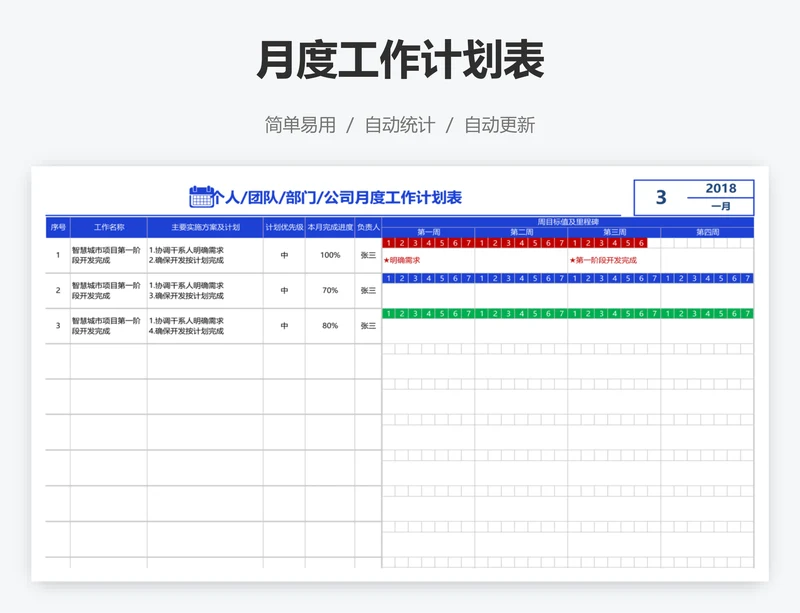The image size is (800, 613).
Task: Click the red Gantt bar's last day 6 in 第三周
Action: [641, 243]
